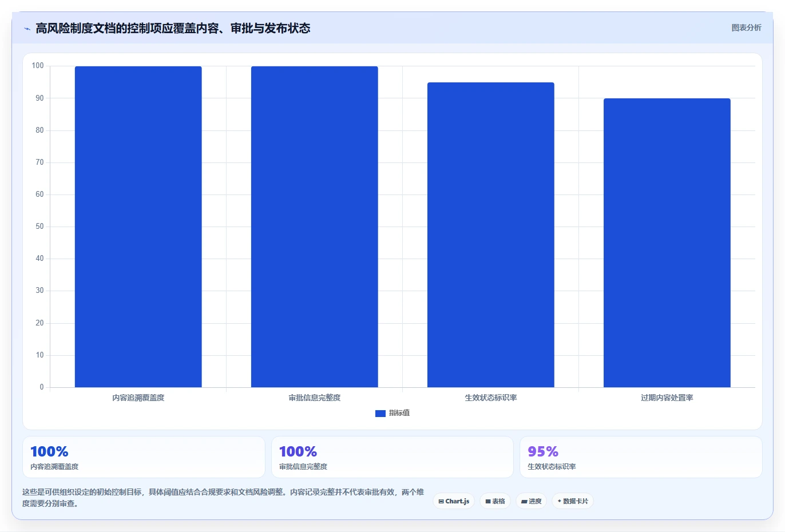Open the 95% 生效状态标识率 stat card

tap(641, 457)
